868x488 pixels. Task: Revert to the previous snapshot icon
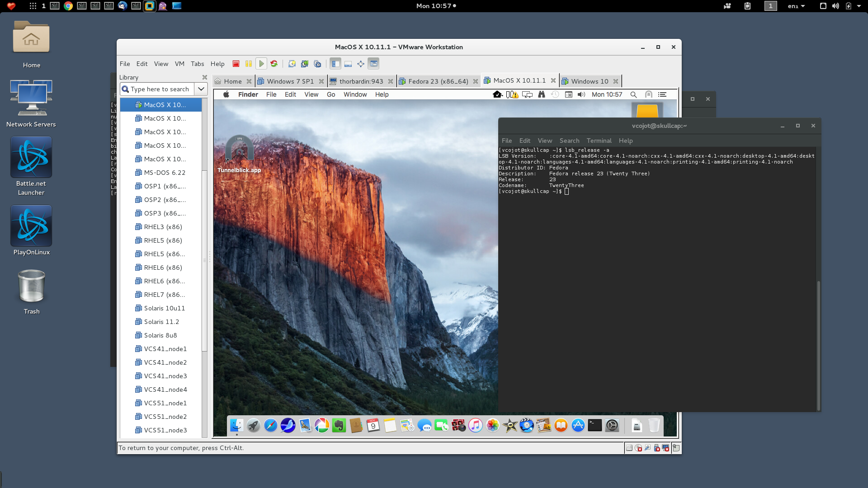click(305, 64)
